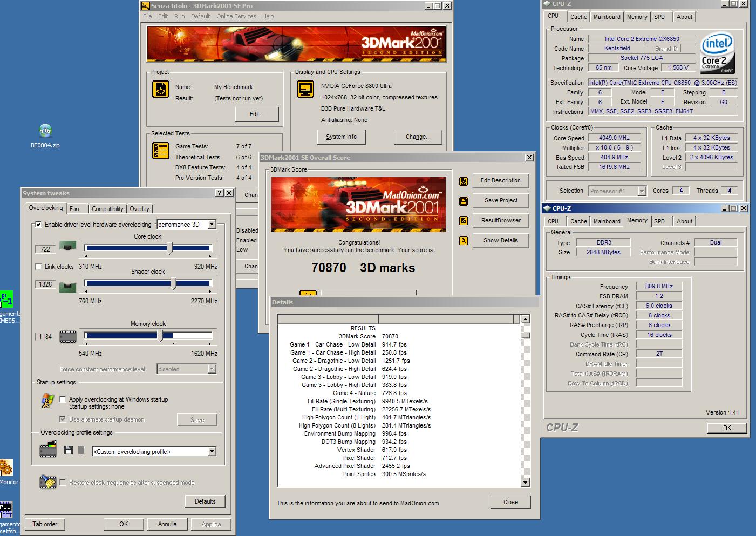Screen dimensions: 756x536
Task: Check Apply overclocking at Windows startup
Action: (x=63, y=399)
